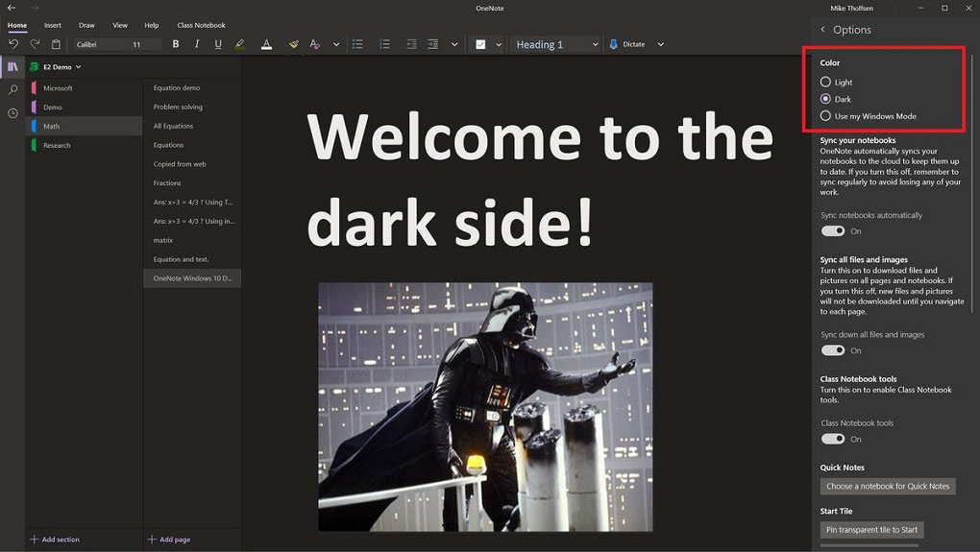The width and height of the screenshot is (980, 552).
Task: Insert a bulleted list
Action: coord(357,44)
